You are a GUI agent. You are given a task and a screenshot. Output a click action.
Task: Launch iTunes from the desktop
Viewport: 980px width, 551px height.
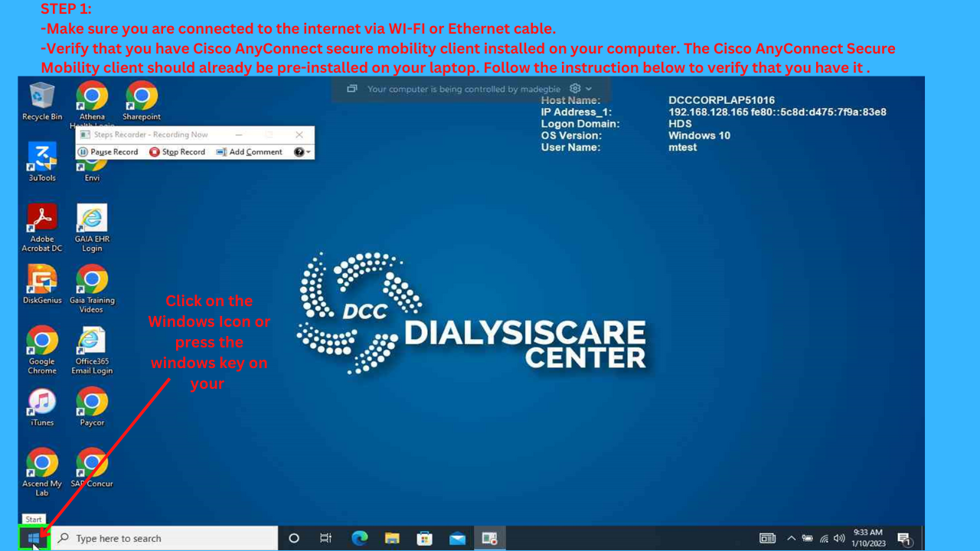click(42, 407)
